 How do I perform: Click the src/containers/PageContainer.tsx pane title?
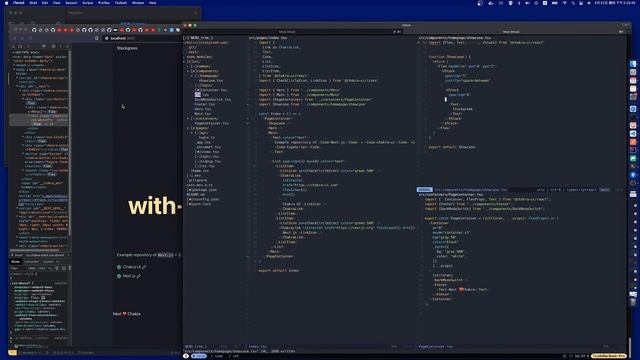coord(451,195)
